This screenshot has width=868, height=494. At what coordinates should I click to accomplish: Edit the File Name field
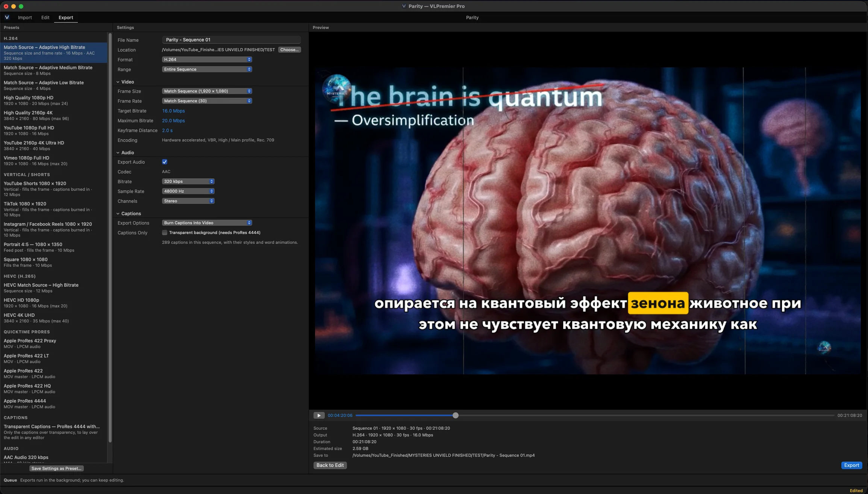[x=231, y=40]
